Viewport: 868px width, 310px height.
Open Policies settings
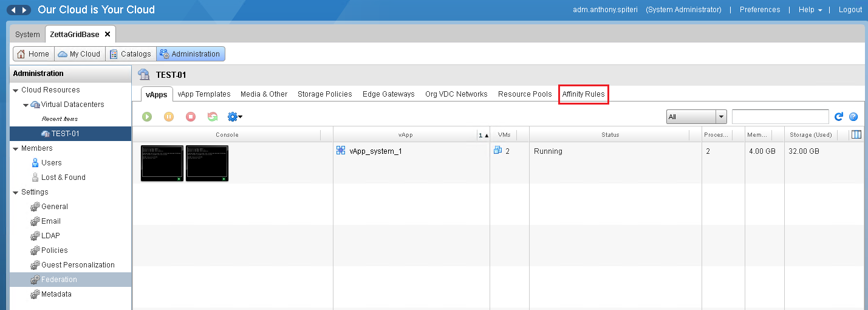(55, 250)
